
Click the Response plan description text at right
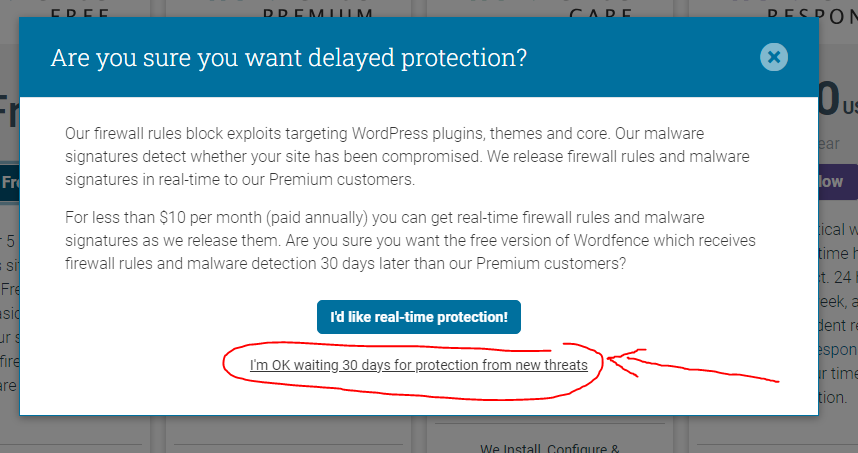click(838, 313)
